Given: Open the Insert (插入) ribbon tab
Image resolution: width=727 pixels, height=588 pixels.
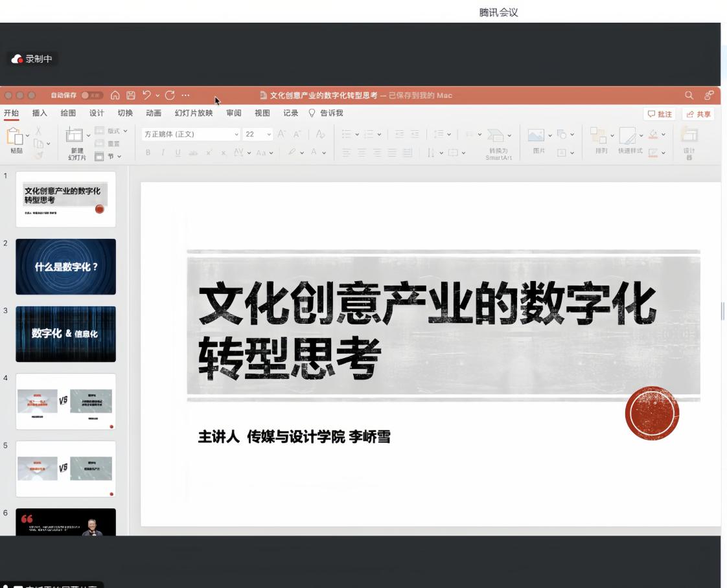Looking at the screenshot, I should point(40,113).
